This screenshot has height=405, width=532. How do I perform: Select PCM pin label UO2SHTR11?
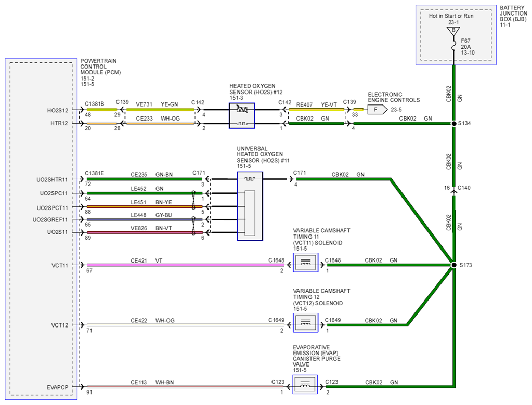[52, 179]
